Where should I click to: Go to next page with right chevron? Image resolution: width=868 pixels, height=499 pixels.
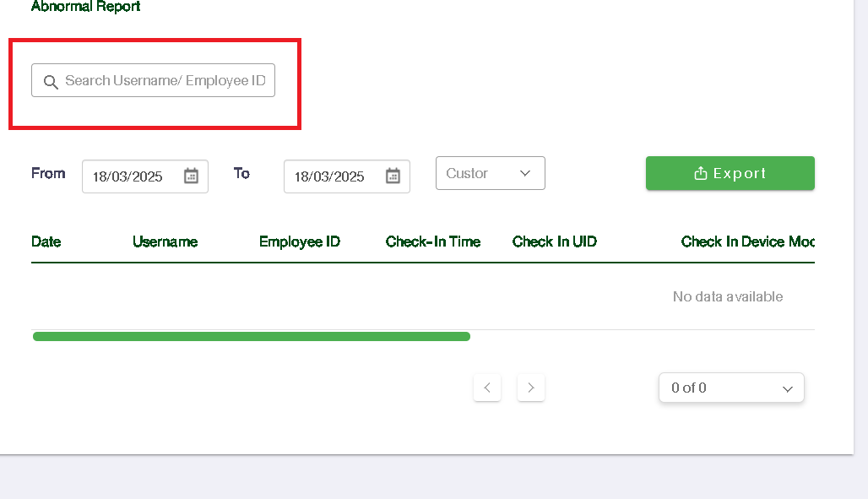[x=531, y=388]
